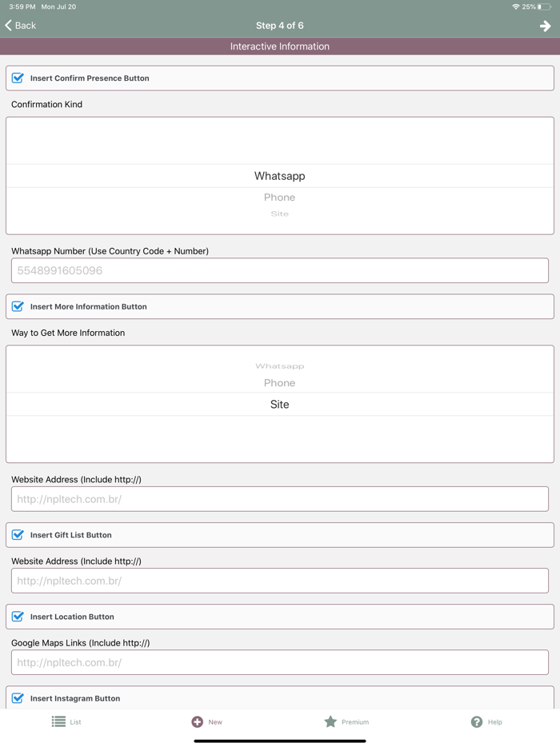Tap the New plus icon
The height and width of the screenshot is (747, 560).
pyautogui.click(x=198, y=721)
